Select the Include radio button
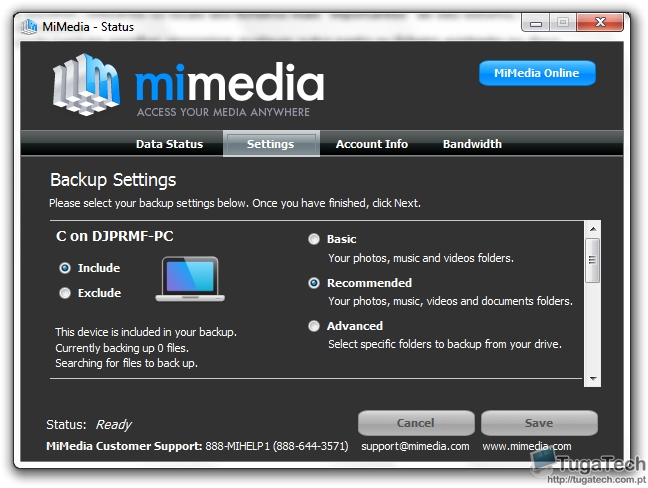 (x=65, y=268)
